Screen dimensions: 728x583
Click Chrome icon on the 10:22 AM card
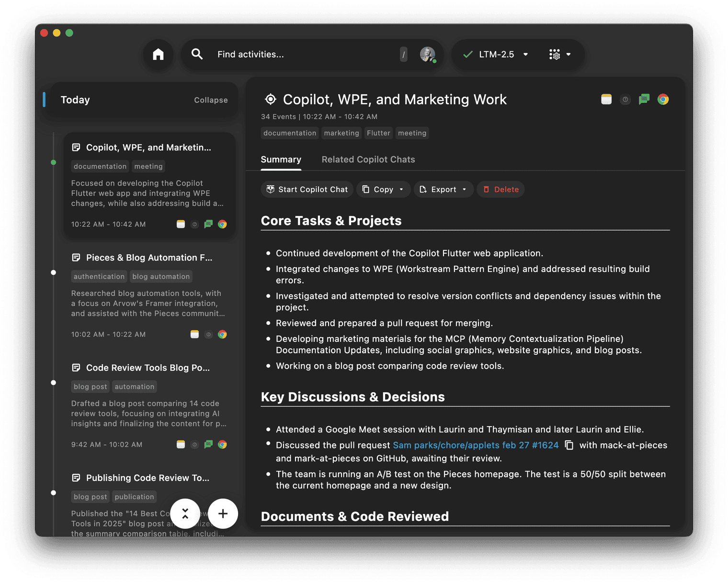click(x=222, y=224)
